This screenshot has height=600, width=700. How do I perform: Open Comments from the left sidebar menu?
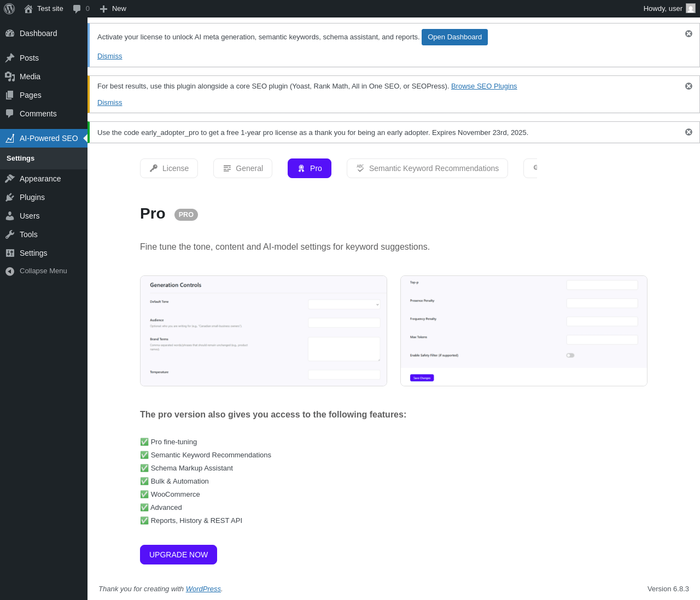44,114
